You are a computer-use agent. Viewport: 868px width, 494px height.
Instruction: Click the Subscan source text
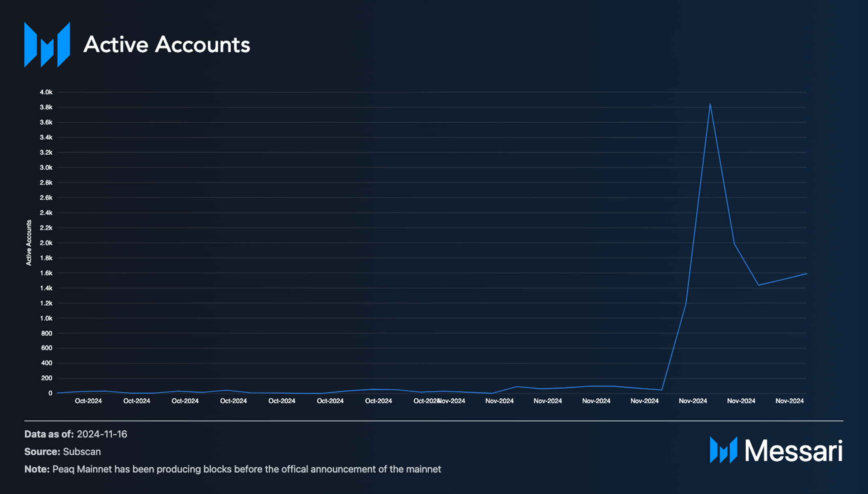(82, 451)
